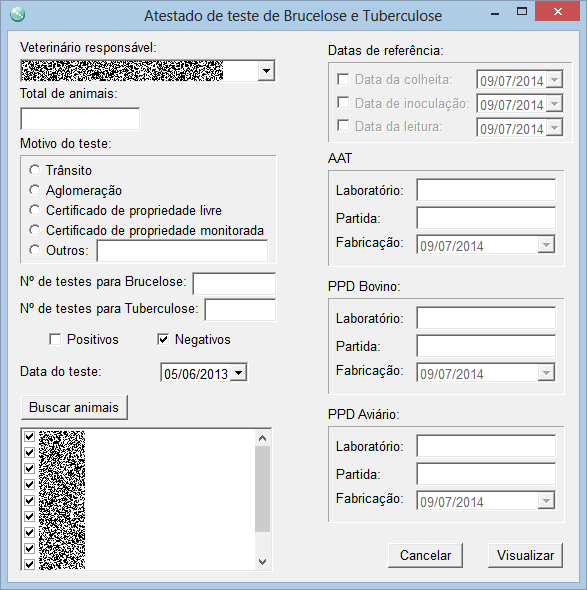Viewport: 587px width, 590px height.
Task: Open the Data da colheita date dropdown
Action: (554, 80)
